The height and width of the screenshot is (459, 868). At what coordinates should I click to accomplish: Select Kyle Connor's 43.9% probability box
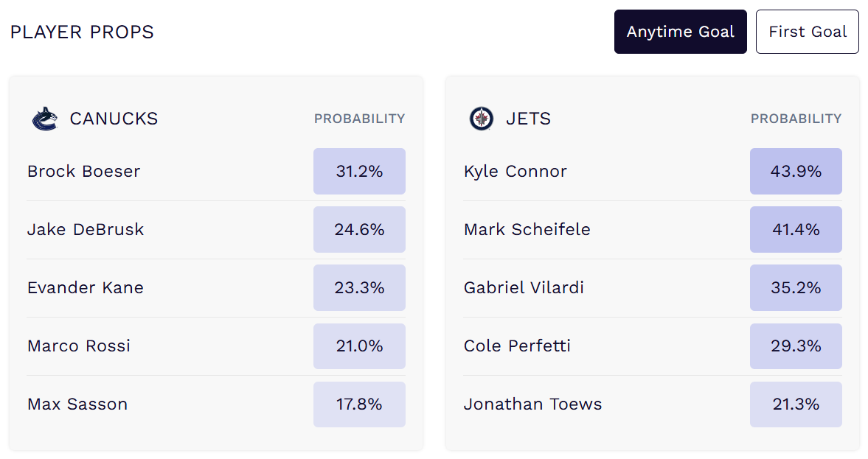click(796, 172)
